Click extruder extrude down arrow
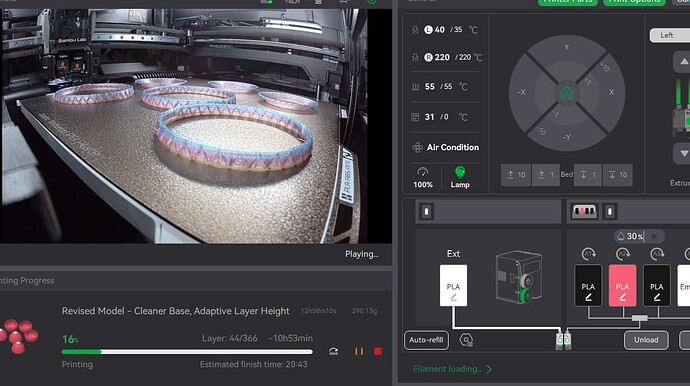Screen dimensions: 690x386 pyautogui.click(x=683, y=154)
